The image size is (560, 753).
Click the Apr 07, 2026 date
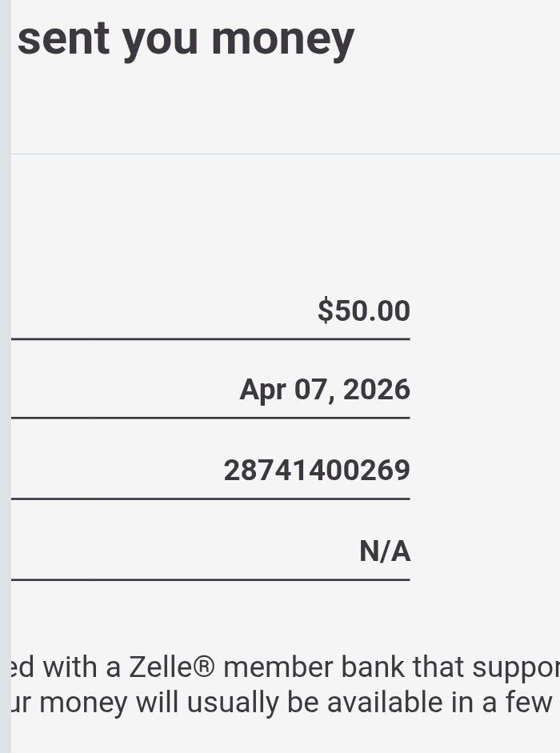pyautogui.click(x=324, y=390)
